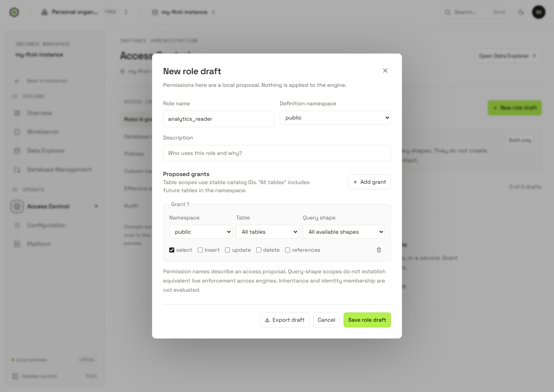Click the Workbench sidebar icon
The image size is (554, 392).
coord(17,132)
